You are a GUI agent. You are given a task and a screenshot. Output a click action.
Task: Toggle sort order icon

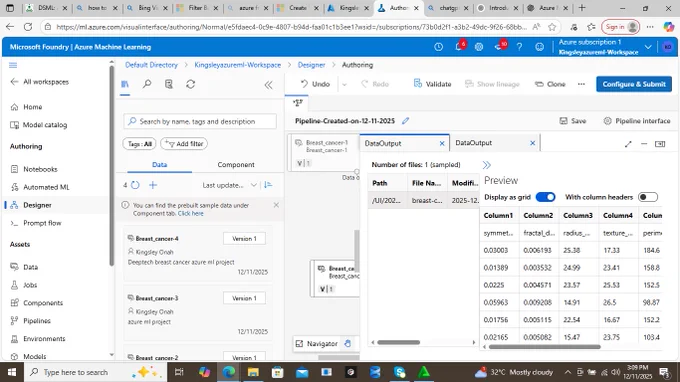(268, 185)
